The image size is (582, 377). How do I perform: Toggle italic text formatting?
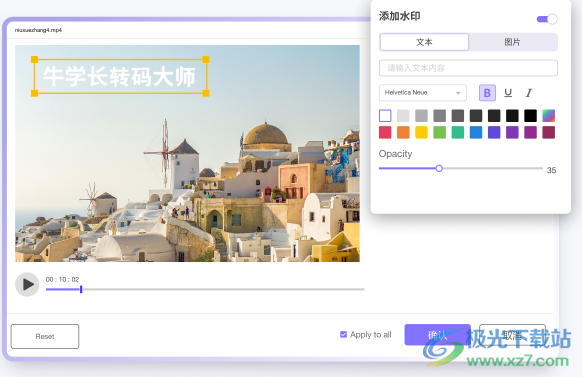coord(529,93)
